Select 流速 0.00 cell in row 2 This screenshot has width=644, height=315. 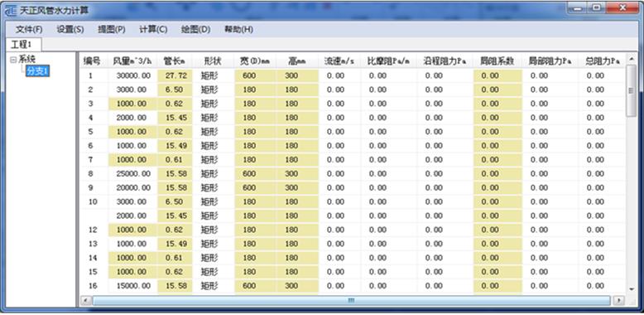click(x=339, y=90)
